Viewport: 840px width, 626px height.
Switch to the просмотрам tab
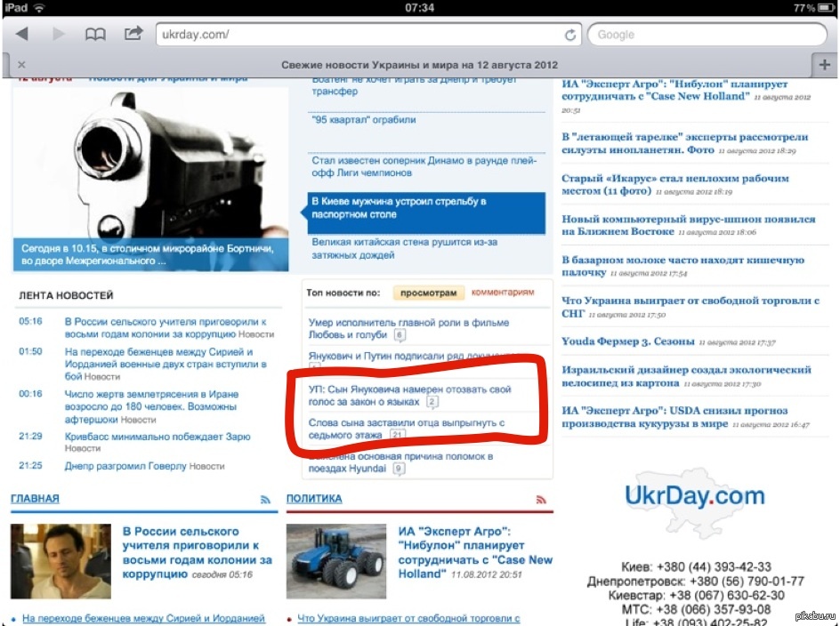428,293
